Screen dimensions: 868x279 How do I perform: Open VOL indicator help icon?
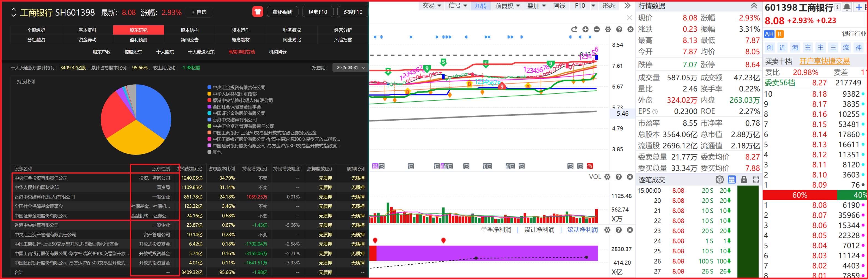619,177
